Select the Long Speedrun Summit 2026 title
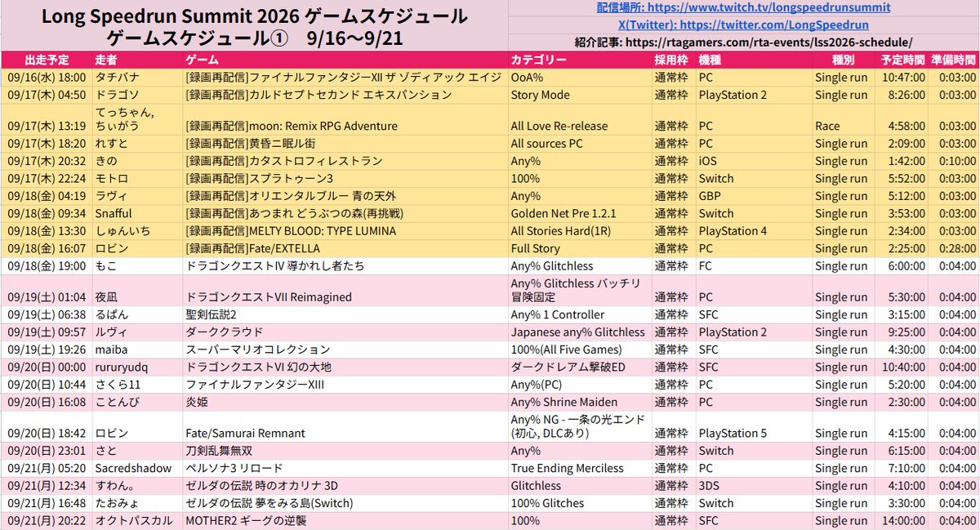980x530 pixels. (254, 16)
